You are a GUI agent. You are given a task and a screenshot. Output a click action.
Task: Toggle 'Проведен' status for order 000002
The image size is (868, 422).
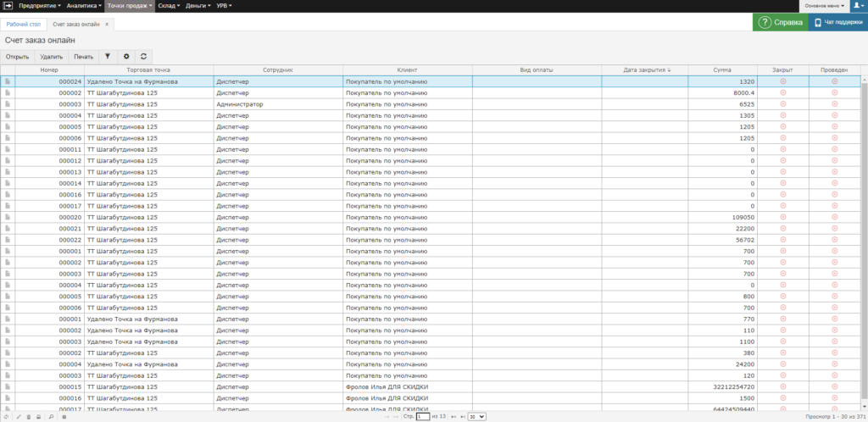834,92
